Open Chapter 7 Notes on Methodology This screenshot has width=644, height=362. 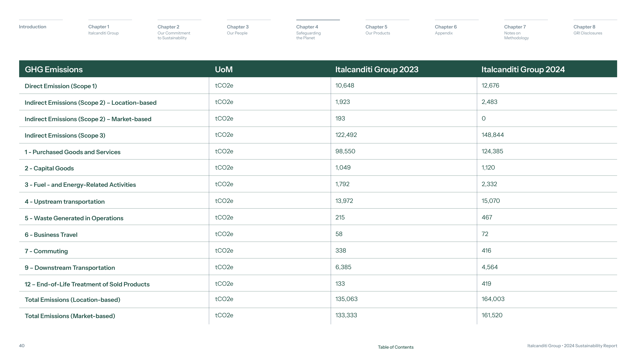tap(516, 32)
